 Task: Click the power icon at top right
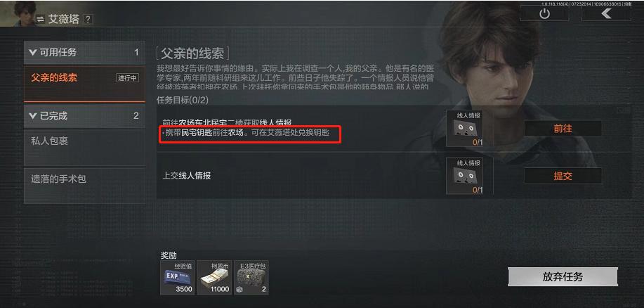click(x=544, y=13)
